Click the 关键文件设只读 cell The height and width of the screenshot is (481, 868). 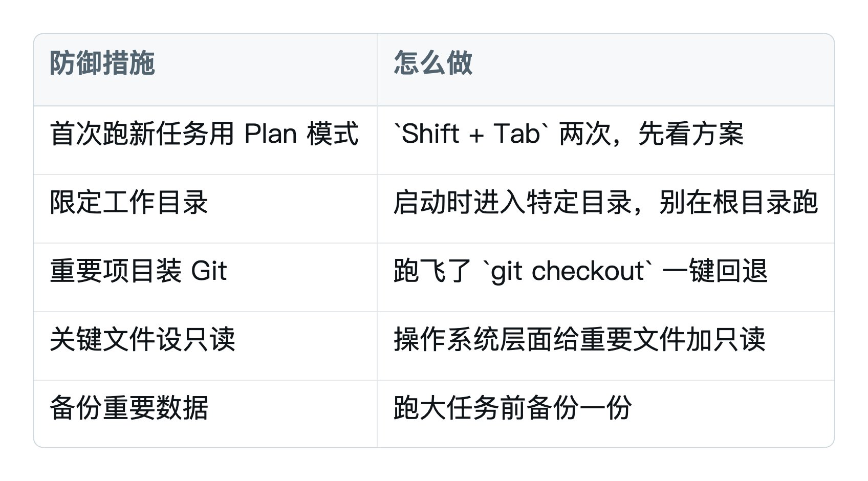click(x=205, y=346)
